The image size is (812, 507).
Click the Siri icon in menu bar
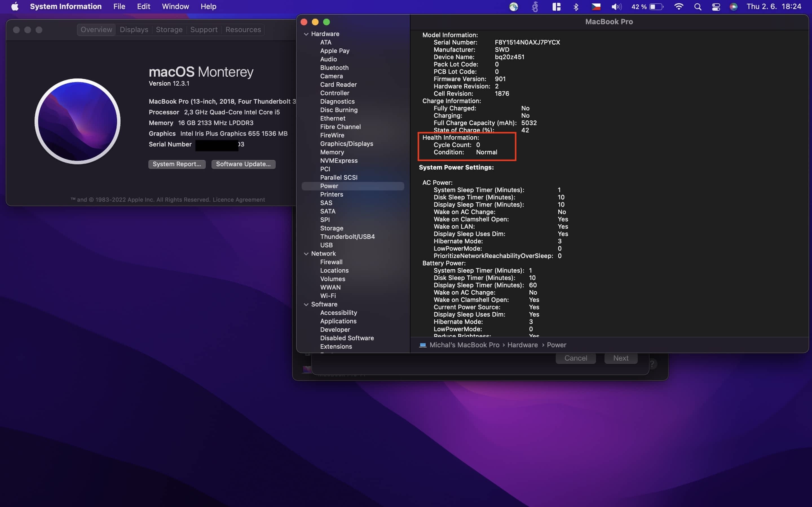tap(734, 7)
